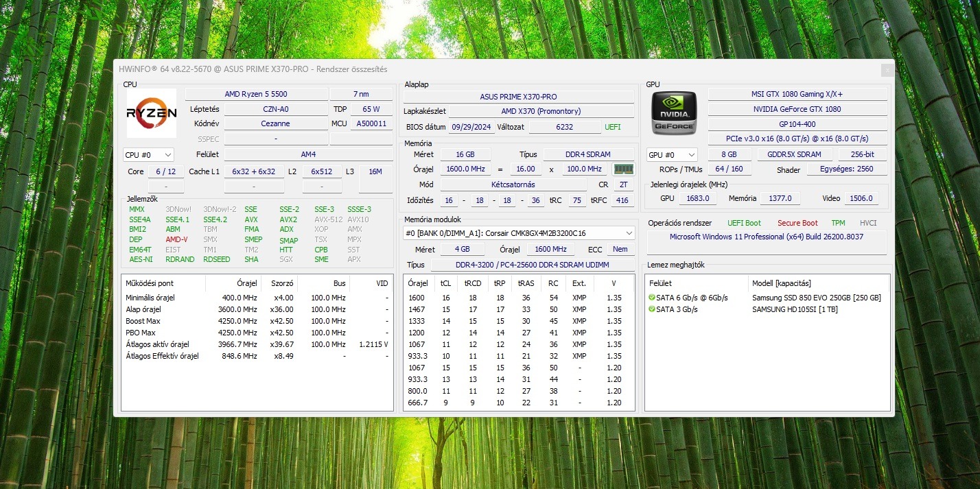Click the ECC Nem field
Viewport: 980px width, 489px height.
620,250
